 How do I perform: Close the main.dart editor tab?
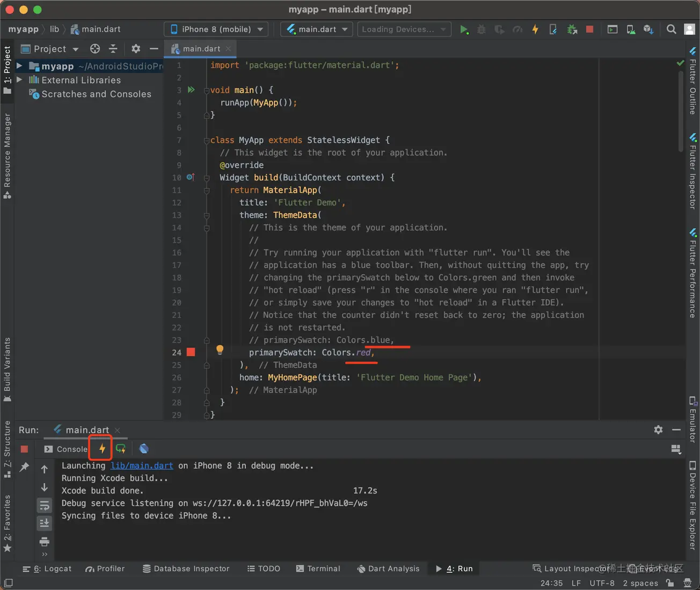click(228, 49)
